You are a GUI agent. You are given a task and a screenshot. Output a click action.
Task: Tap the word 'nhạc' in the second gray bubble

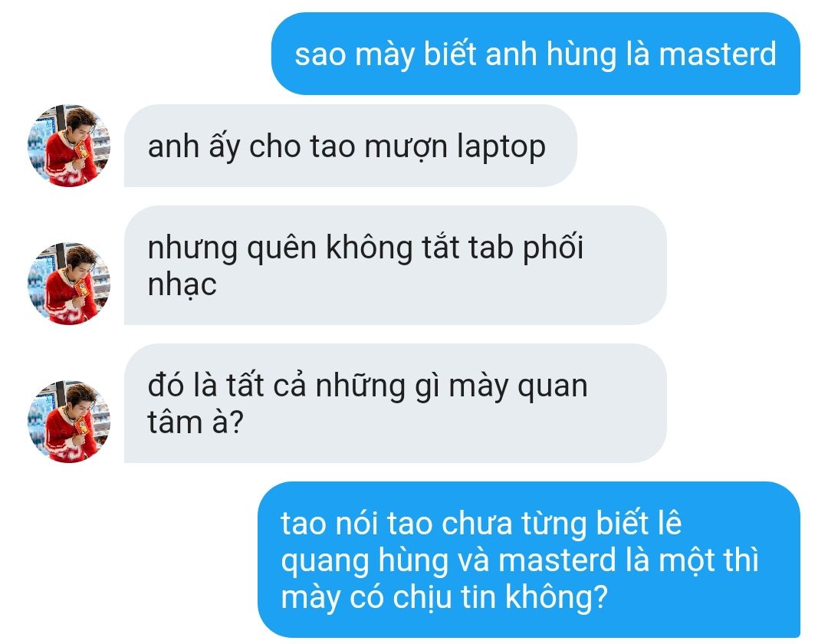pyautogui.click(x=182, y=285)
